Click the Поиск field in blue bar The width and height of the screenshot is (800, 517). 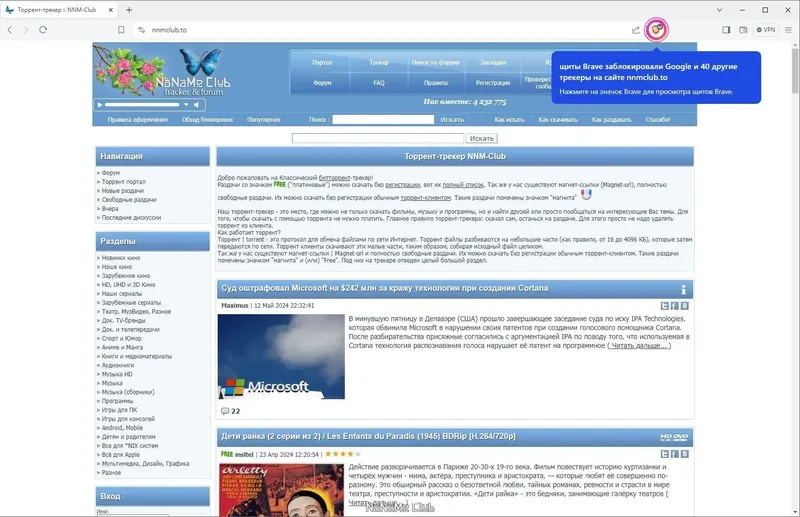[x=383, y=119]
